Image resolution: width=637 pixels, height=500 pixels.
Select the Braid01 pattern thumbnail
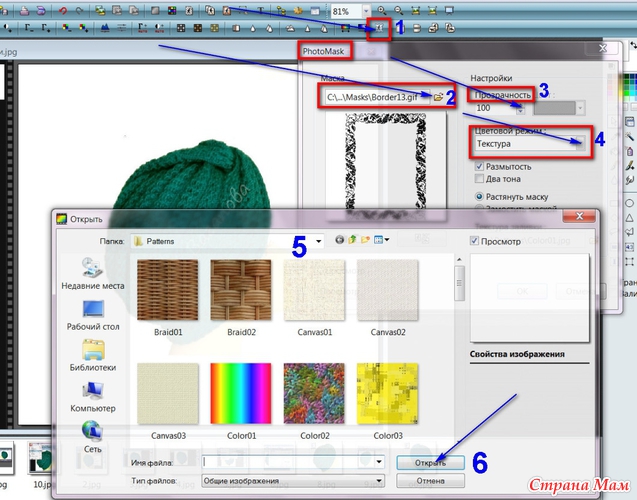[x=168, y=290]
